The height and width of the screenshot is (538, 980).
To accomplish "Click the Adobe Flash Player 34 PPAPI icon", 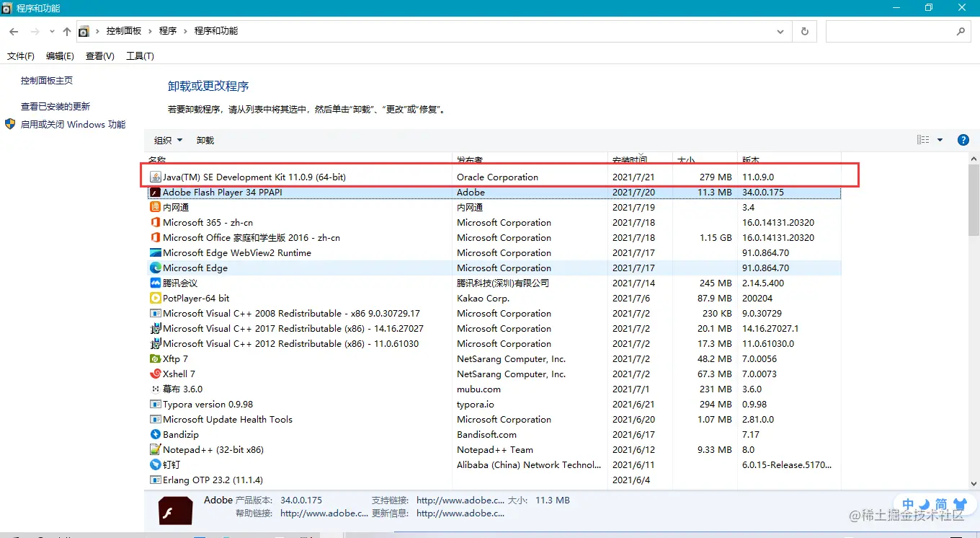I will pyautogui.click(x=155, y=193).
